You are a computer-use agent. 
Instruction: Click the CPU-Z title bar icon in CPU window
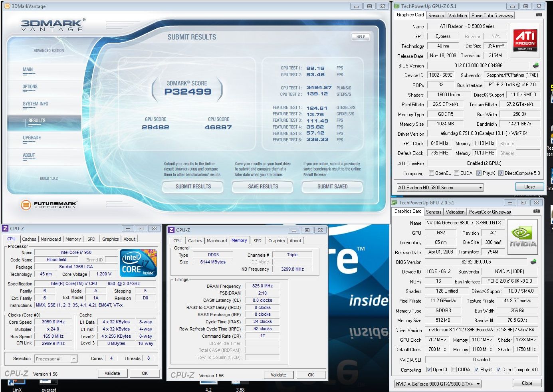(5, 228)
